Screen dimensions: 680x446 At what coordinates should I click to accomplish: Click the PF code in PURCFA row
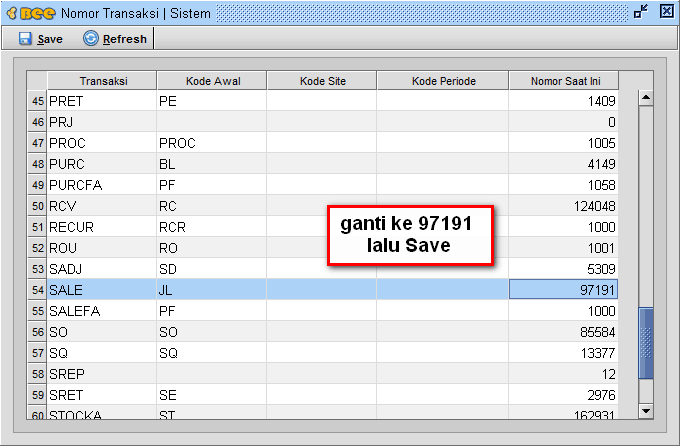(x=212, y=185)
